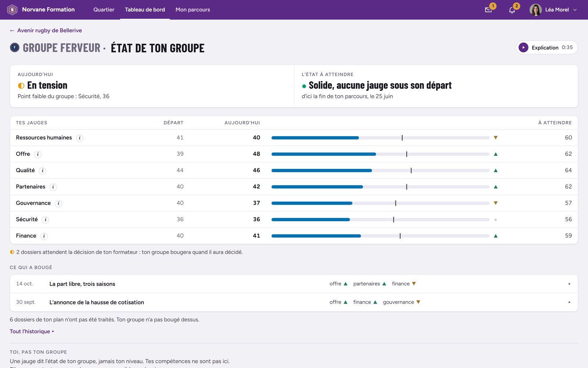Show info for Sécurité gauge
The image size is (588, 368).
tap(46, 220)
